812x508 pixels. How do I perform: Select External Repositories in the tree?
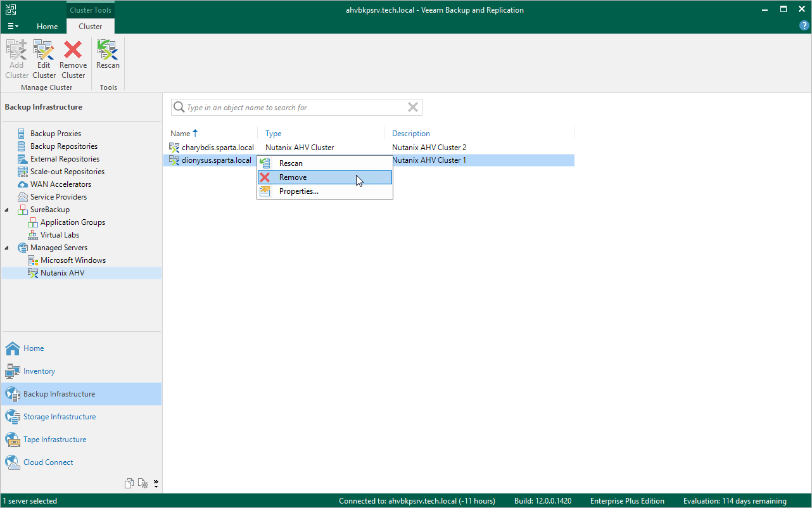click(65, 159)
